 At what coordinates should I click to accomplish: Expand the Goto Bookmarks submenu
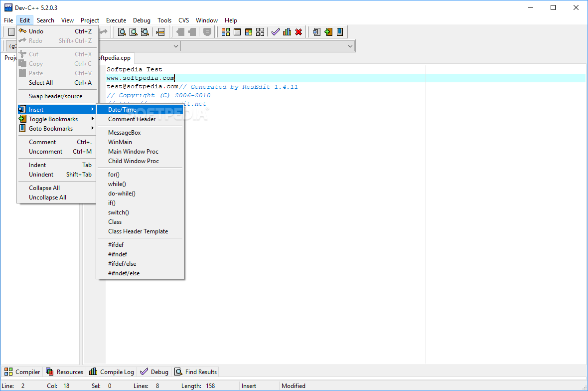click(57, 128)
